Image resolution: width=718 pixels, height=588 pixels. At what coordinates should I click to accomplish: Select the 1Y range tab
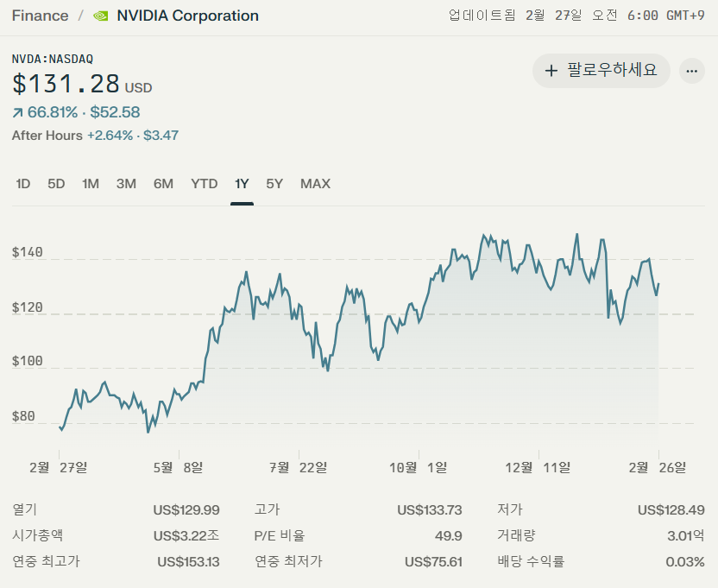[x=242, y=184]
